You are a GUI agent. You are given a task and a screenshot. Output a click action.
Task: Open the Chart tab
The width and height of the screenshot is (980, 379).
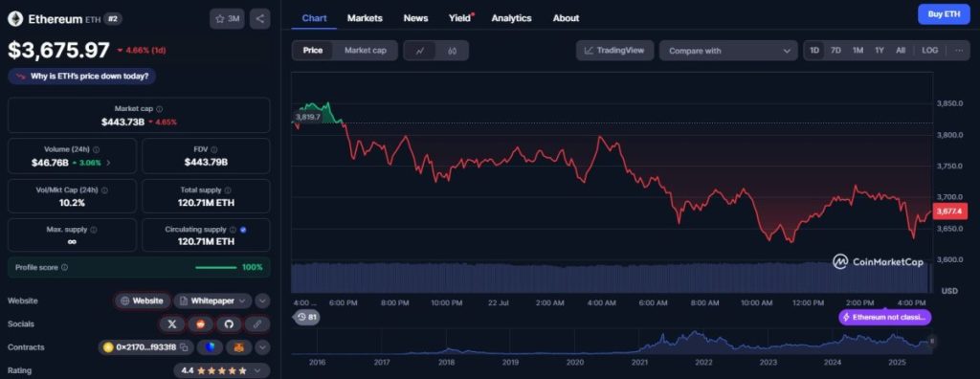[314, 18]
